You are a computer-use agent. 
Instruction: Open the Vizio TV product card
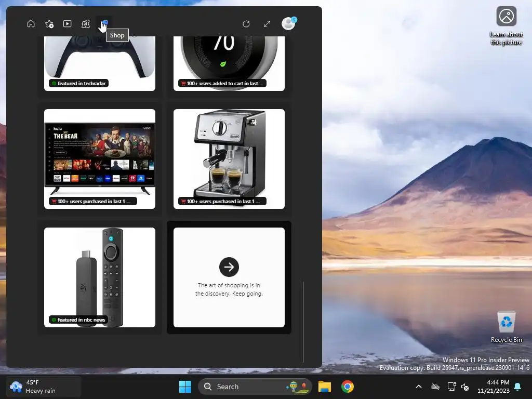[x=100, y=159]
